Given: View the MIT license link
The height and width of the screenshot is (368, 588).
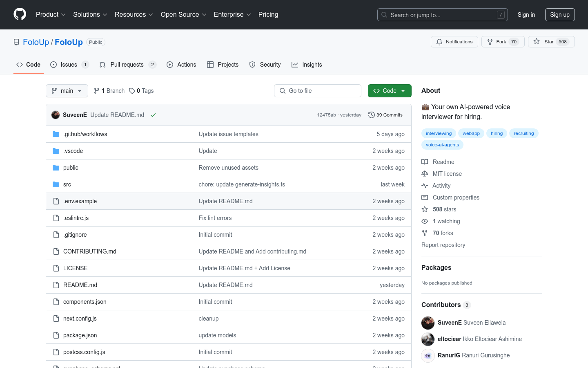Looking at the screenshot, I should (441, 174).
